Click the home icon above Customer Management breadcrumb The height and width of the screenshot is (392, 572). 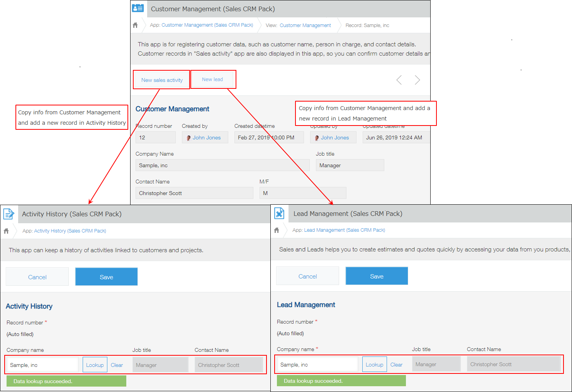pos(135,25)
